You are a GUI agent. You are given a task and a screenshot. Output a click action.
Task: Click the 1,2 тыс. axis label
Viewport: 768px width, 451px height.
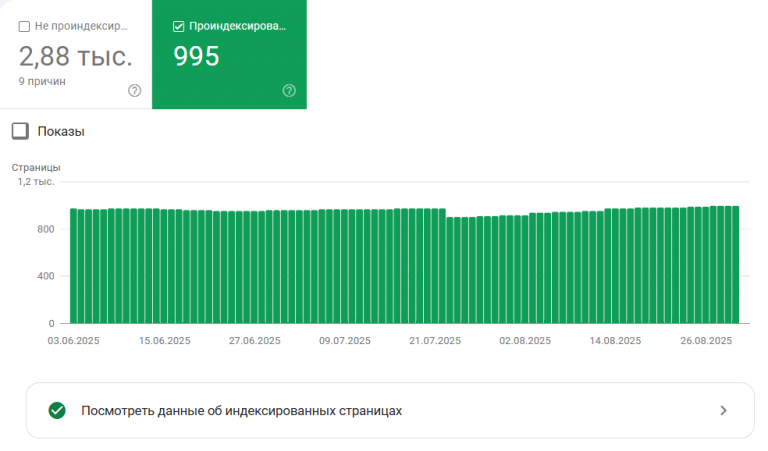coord(36,182)
